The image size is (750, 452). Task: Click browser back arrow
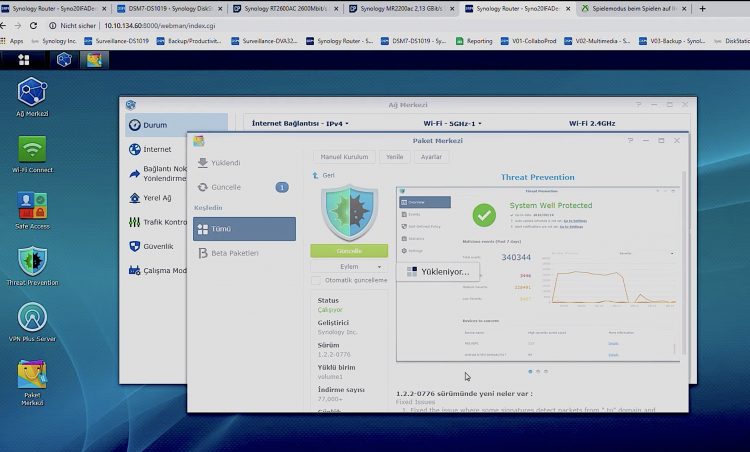click(x=4, y=26)
